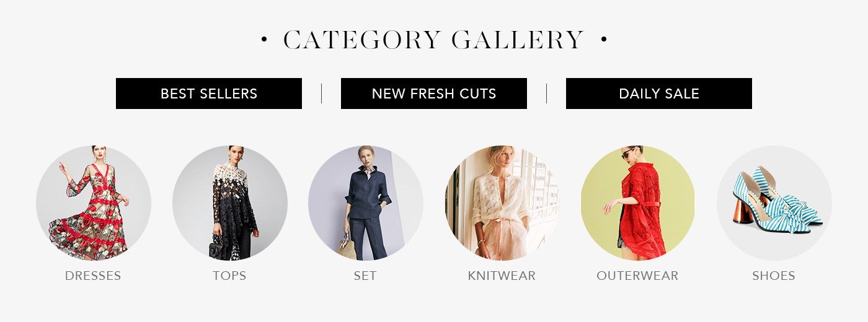Screen dimensions: 868x322
Task: Open the red coat outerwear image
Action: 638,203
